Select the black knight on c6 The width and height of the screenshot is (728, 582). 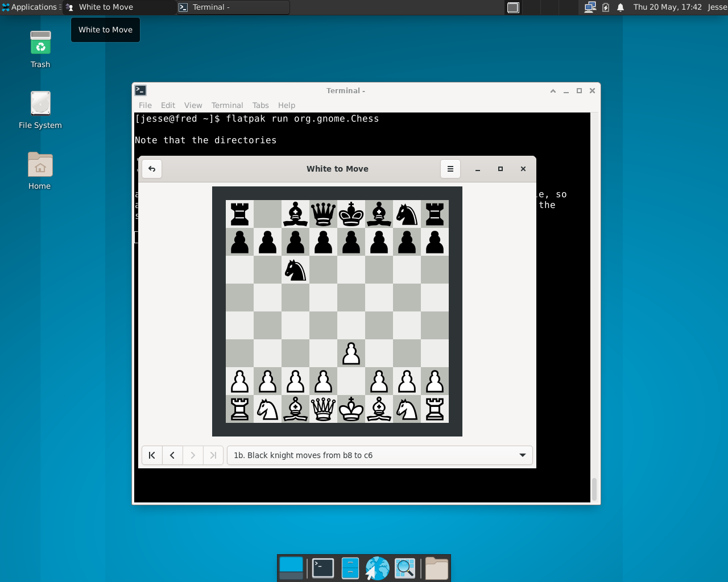[x=296, y=270]
